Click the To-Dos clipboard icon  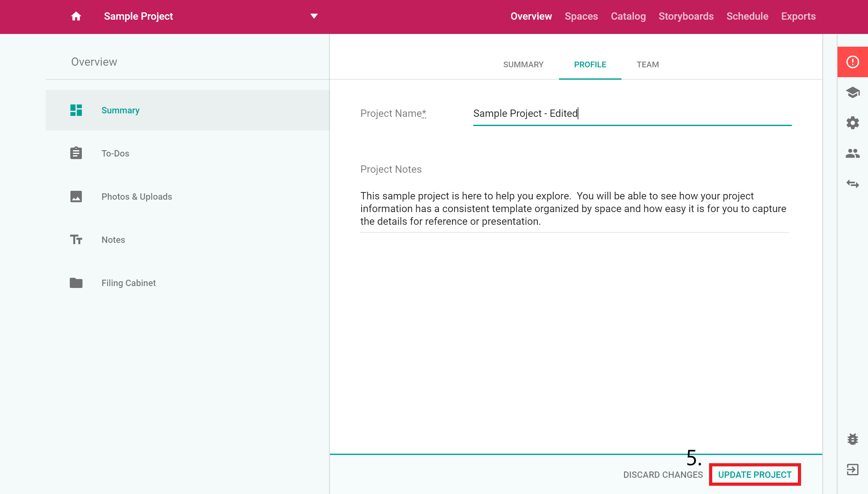pos(76,153)
